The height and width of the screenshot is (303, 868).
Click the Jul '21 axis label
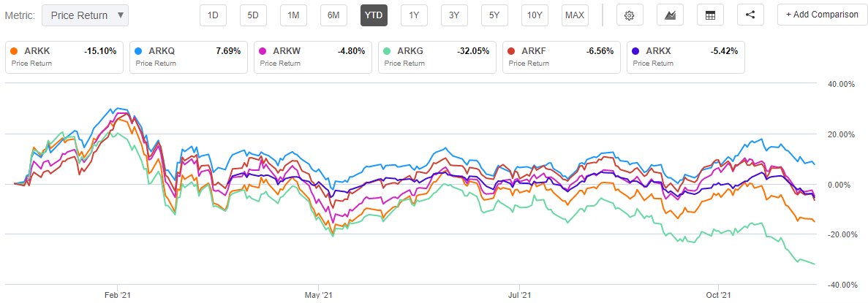520,296
